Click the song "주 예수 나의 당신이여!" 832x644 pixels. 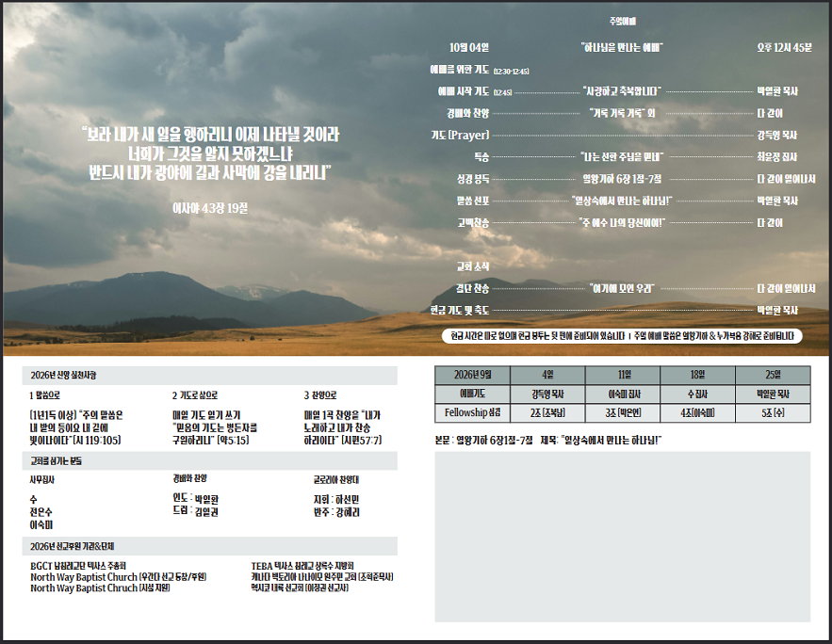tap(622, 223)
